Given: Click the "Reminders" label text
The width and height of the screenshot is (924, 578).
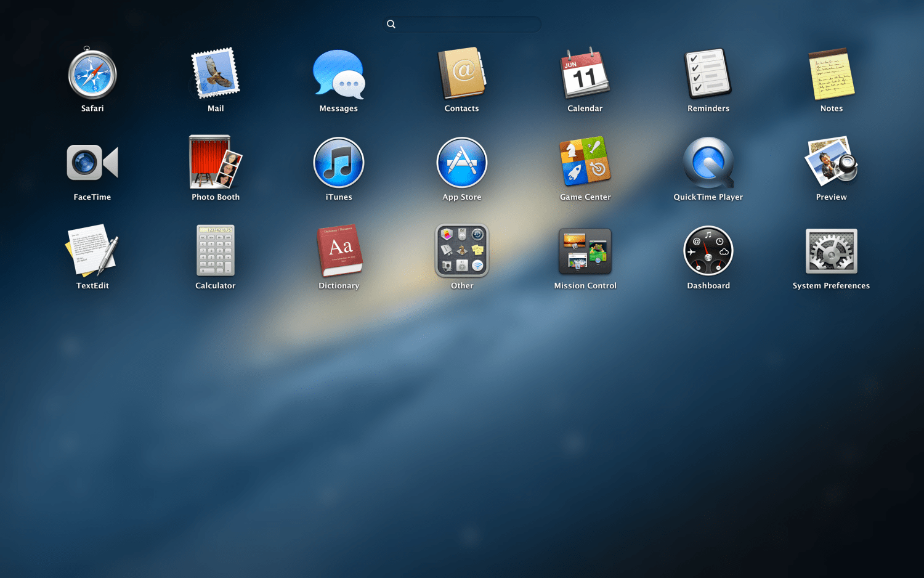Looking at the screenshot, I should 708,108.
